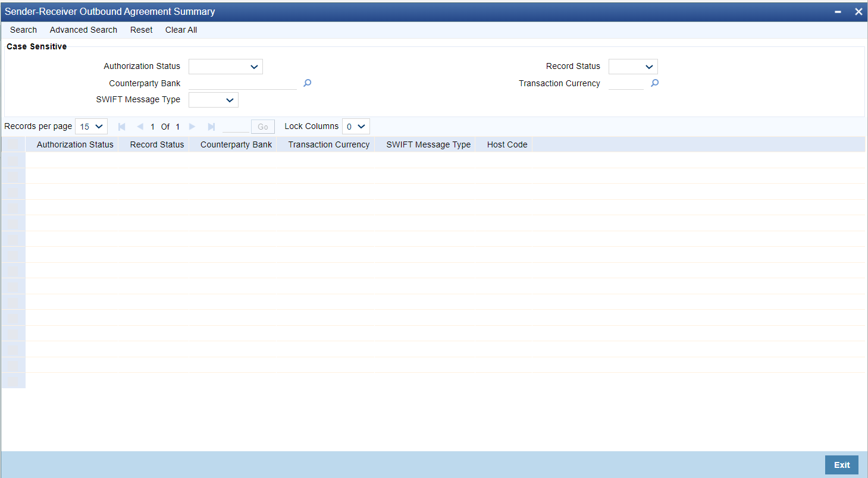868x478 pixels.
Task: Click Transaction Currency column header
Action: [x=329, y=144]
